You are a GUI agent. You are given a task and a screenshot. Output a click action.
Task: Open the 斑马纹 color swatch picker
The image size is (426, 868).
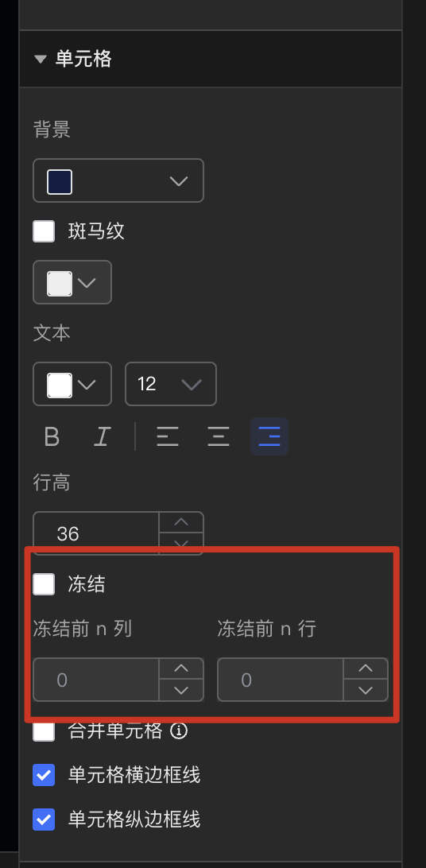coord(72,282)
